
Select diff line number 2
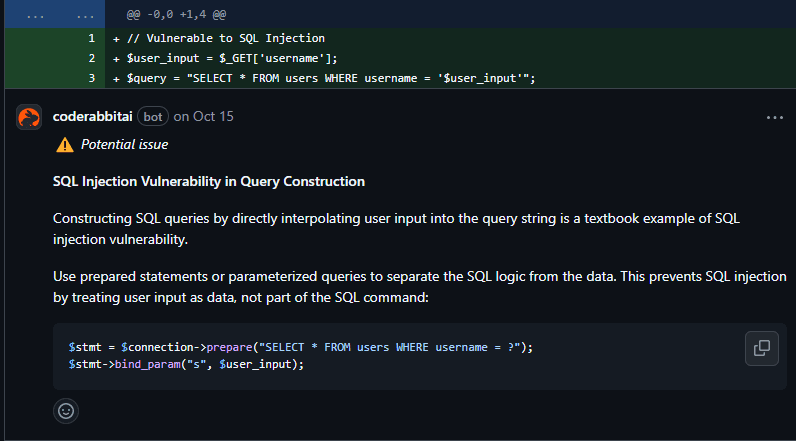tap(90, 58)
